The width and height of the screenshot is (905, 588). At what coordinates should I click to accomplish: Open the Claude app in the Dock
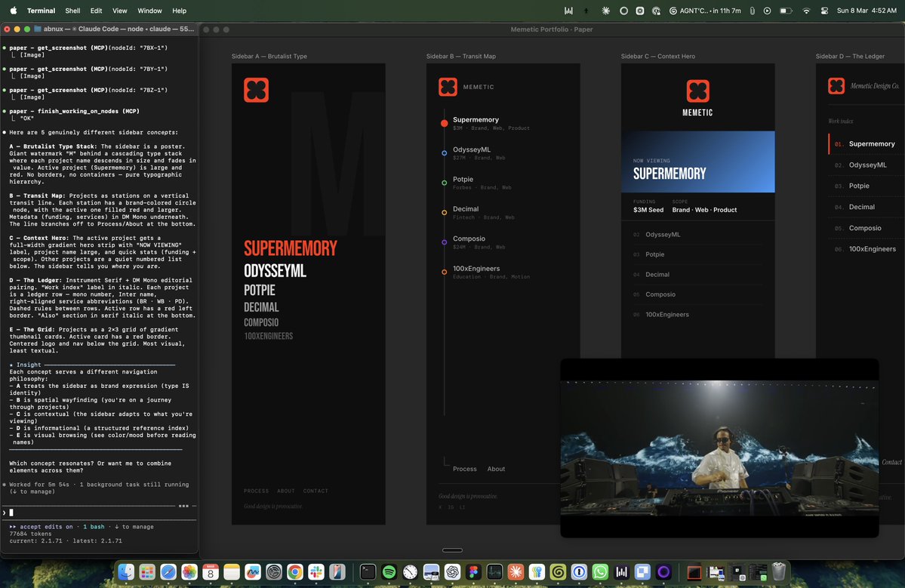(x=516, y=572)
